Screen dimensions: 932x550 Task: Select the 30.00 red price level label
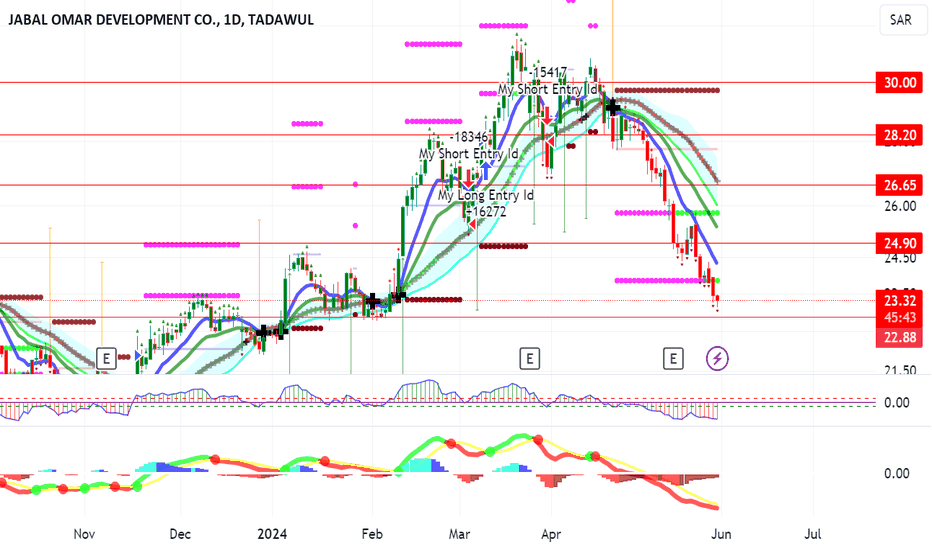click(900, 83)
